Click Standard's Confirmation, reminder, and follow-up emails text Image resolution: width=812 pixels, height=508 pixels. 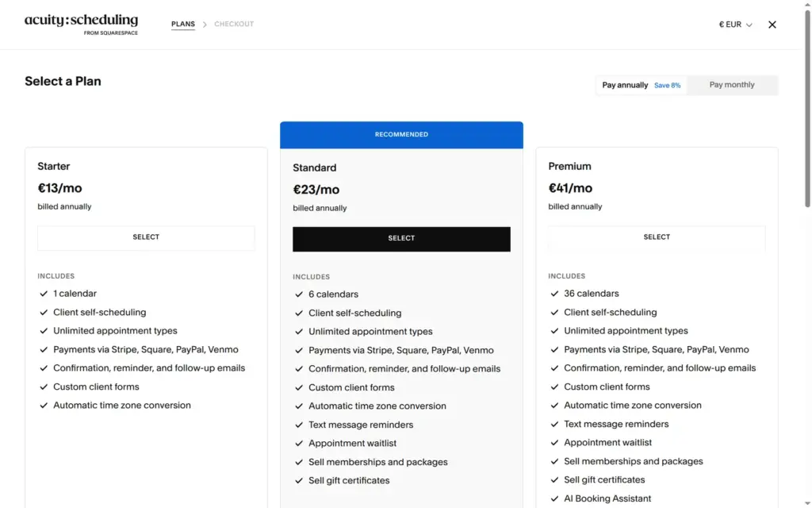coord(404,369)
